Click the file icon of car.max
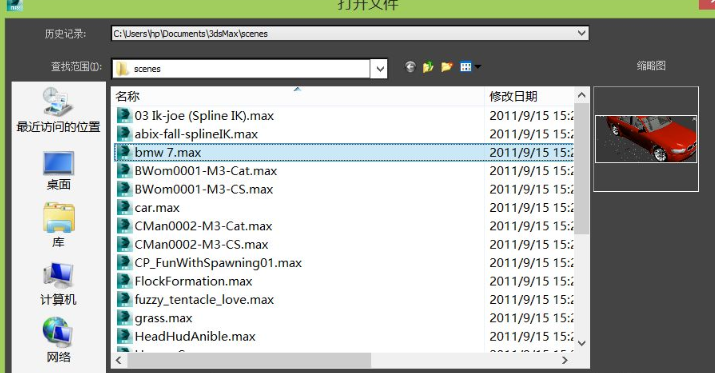Image resolution: width=715 pixels, height=373 pixels. [124, 207]
